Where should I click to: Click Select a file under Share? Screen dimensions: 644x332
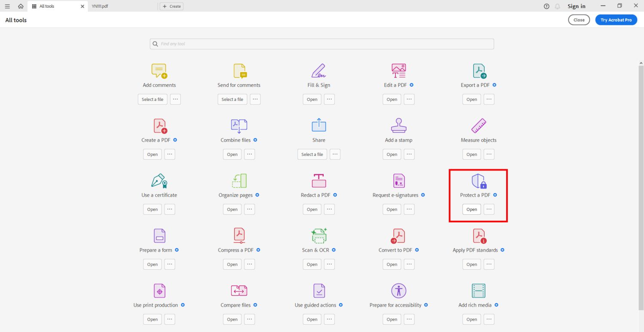(312, 154)
